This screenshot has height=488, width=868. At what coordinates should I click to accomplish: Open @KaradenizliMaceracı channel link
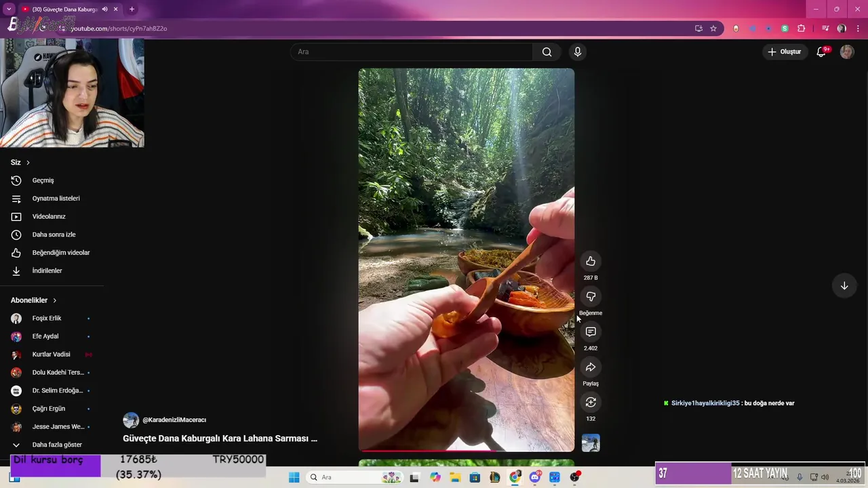(174, 420)
